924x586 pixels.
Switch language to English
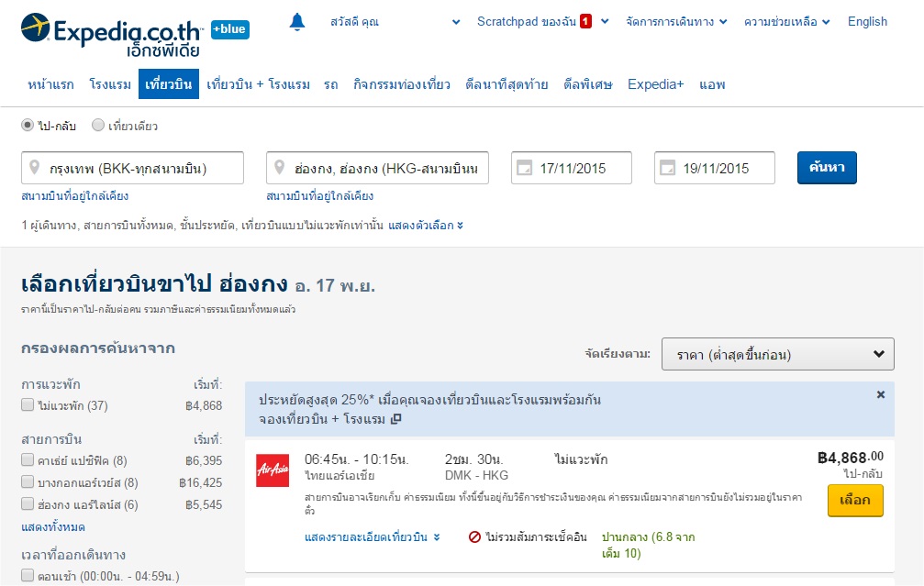click(867, 22)
